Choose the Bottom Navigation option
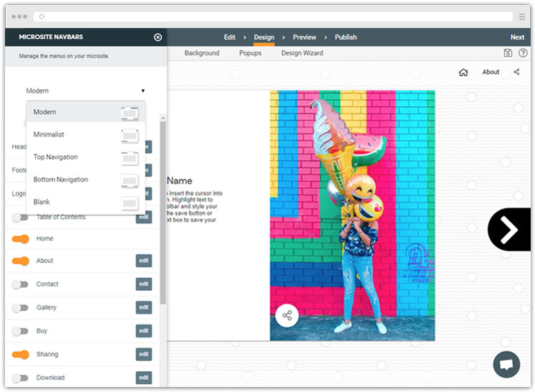535x392 pixels. tap(86, 179)
